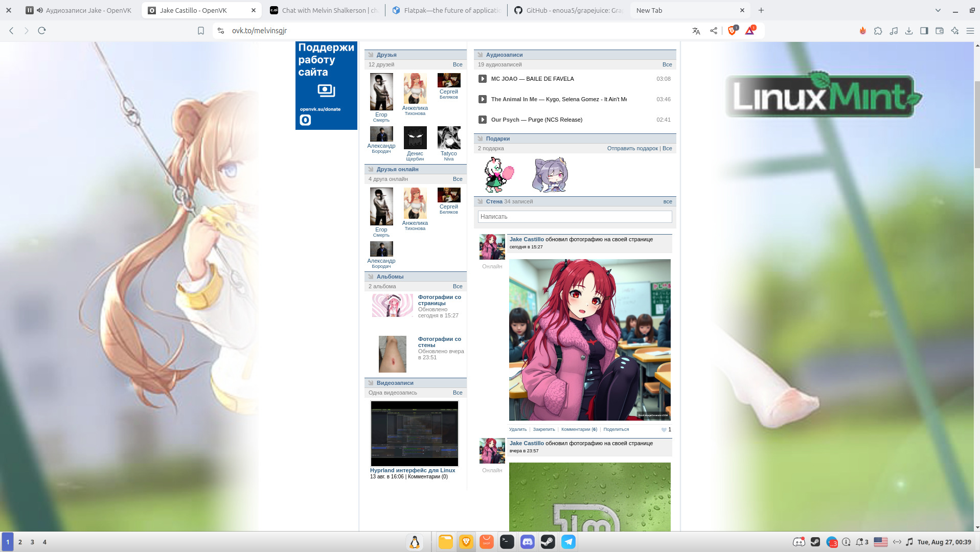Image resolution: width=980 pixels, height=552 pixels.
Task: Open Отправить подарок link
Action: [632, 148]
